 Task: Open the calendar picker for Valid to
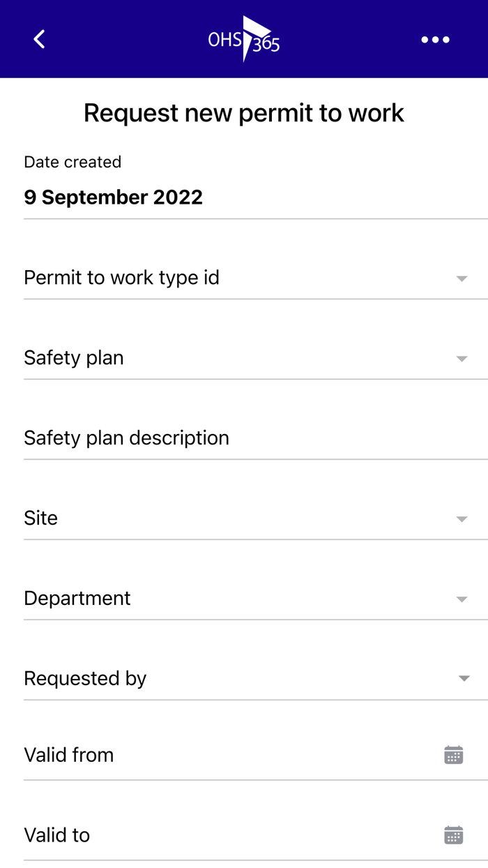point(453,835)
